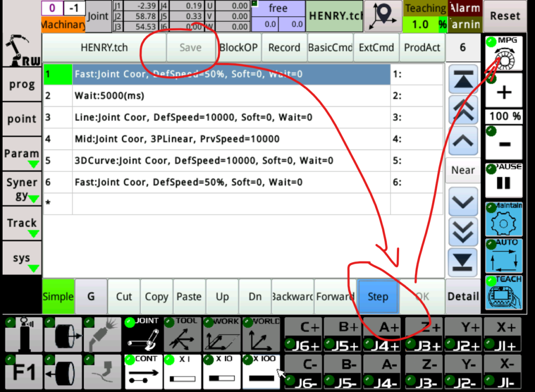Toggle CONT continuous jog mode
Viewport: 535px width, 392px height.
[143, 372]
